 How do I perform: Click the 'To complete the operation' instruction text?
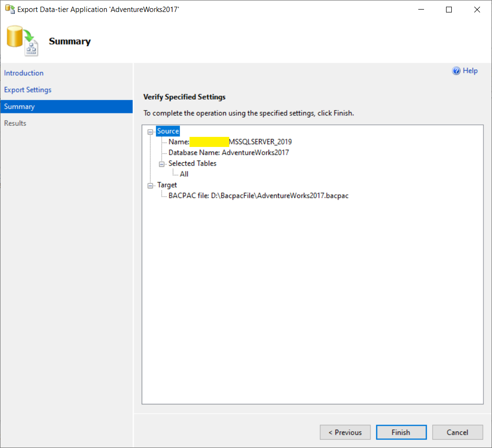tap(248, 113)
